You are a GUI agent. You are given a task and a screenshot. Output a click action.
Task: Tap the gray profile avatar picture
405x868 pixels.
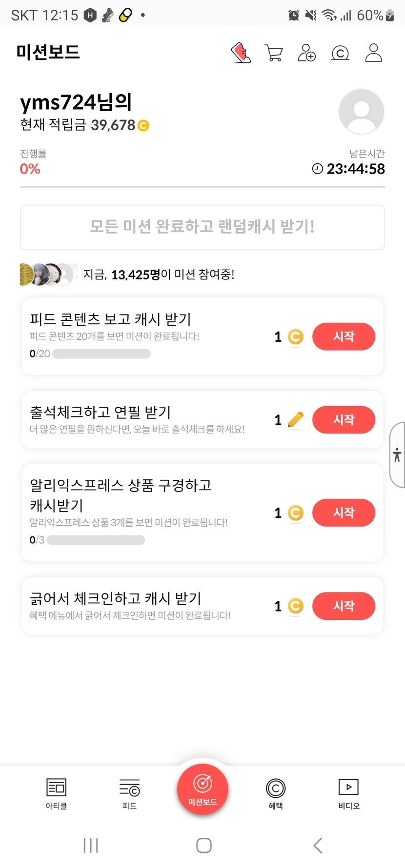(361, 111)
